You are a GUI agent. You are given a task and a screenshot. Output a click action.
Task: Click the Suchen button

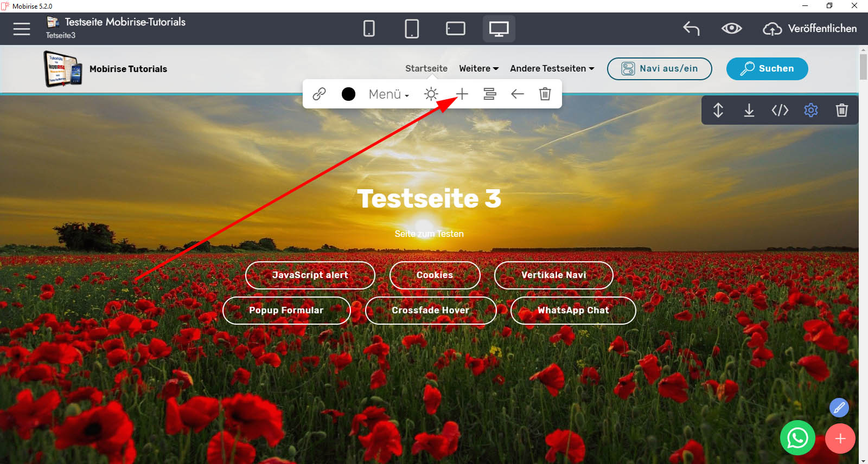767,69
